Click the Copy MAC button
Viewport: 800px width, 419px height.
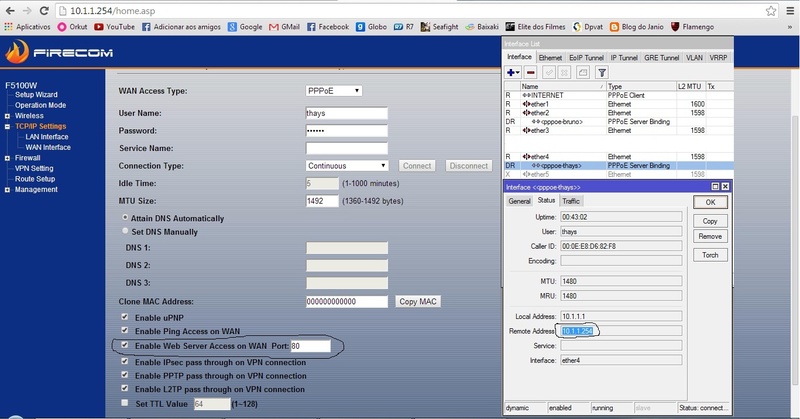click(418, 302)
